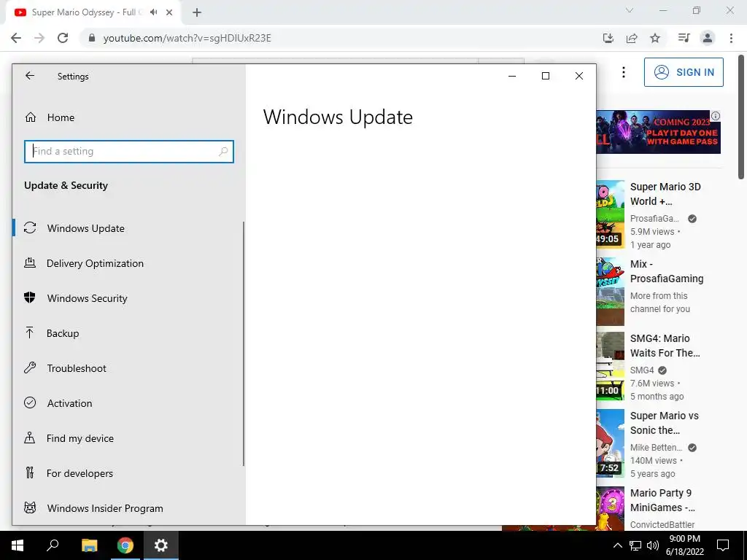Open the Action Center notifications icon

[x=723, y=545]
